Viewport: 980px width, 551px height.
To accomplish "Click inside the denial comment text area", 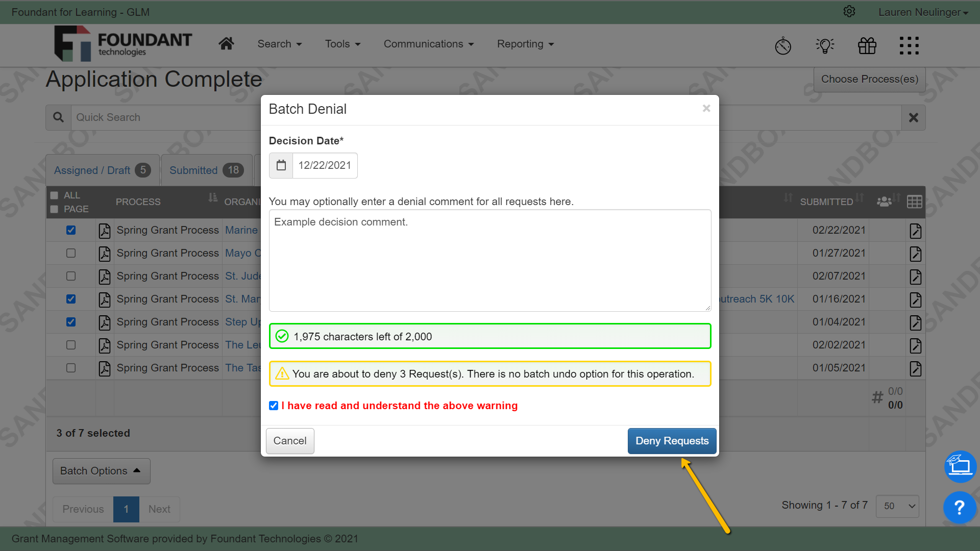I will coord(489,260).
